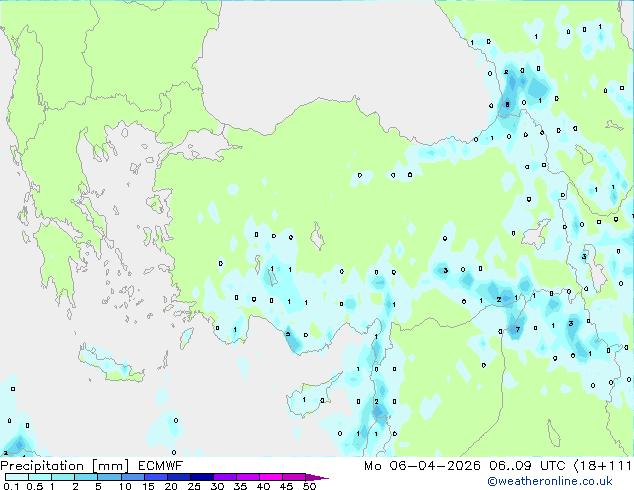Click the legend tick label "0.1"
The width and height of the screenshot is (634, 490).
[11, 486]
